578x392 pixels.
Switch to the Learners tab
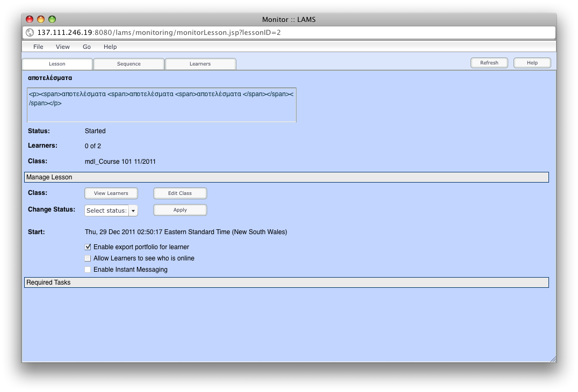point(200,64)
